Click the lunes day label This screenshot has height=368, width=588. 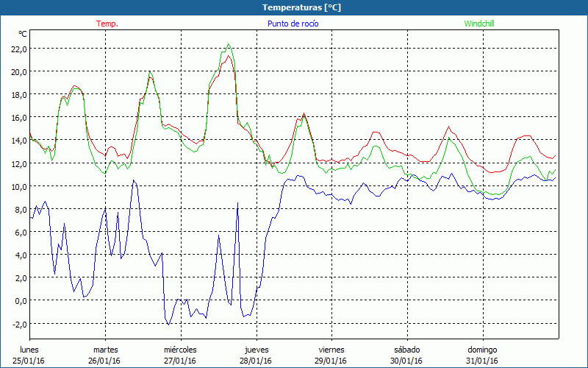29,350
